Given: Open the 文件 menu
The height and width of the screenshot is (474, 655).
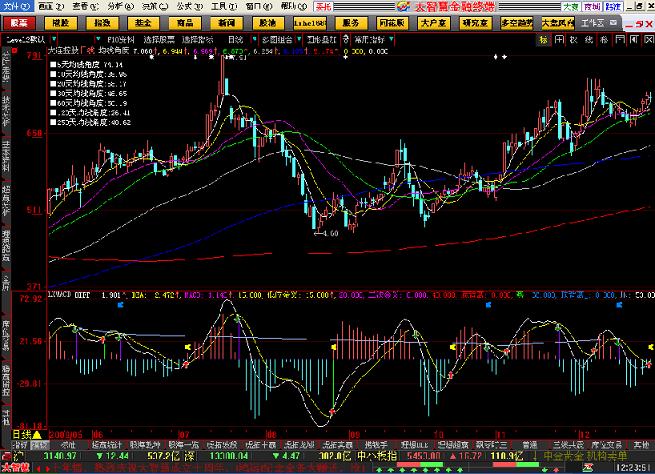Looking at the screenshot, I should point(10,6).
